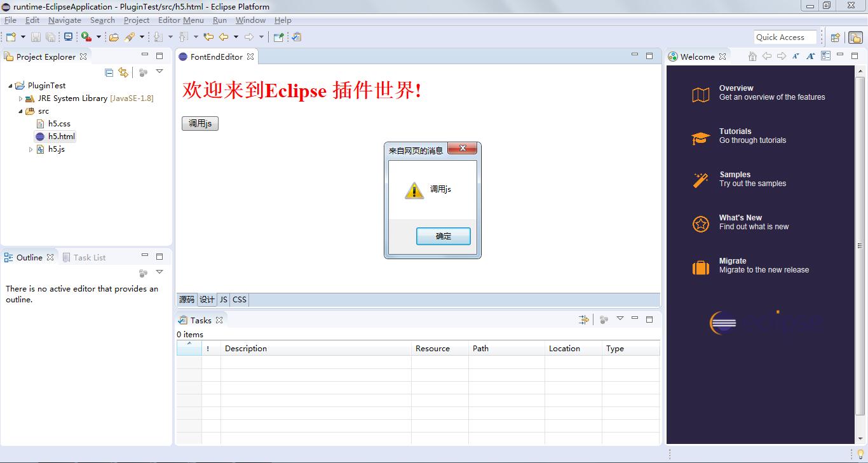
Task: Click the New wizard toolbar icon
Action: coord(11,37)
